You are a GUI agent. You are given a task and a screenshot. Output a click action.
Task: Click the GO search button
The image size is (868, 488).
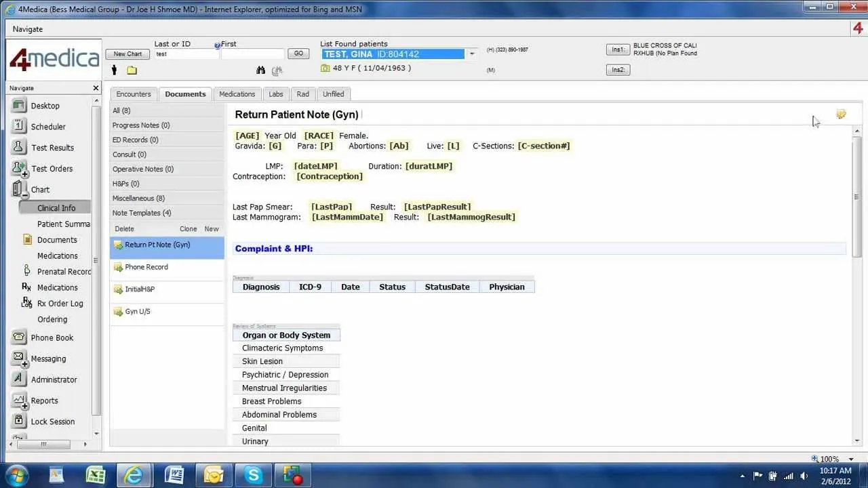298,53
